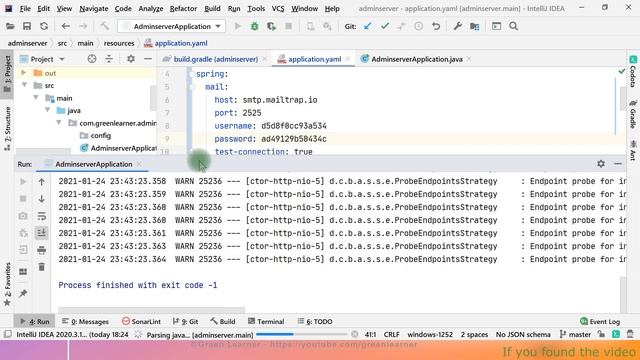Click the print icon in Run console

pos(42,250)
